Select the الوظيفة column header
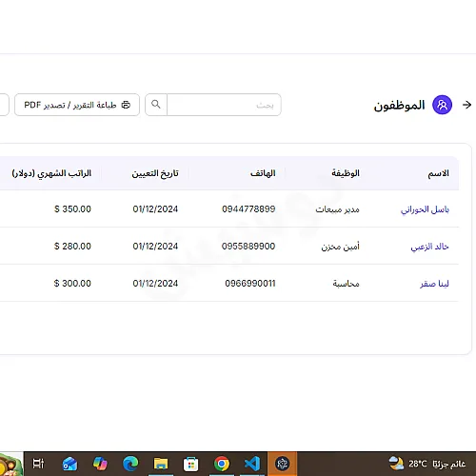476x476 pixels. 346,173
